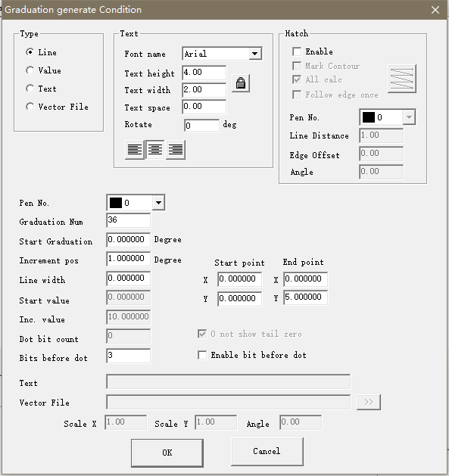Click the OK button
The height and width of the screenshot is (476, 449).
point(167,453)
